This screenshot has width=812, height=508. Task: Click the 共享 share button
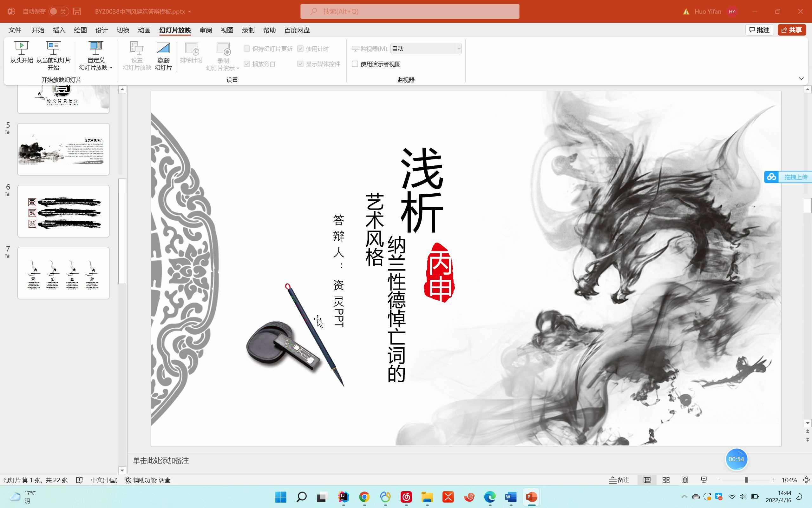[791, 30]
